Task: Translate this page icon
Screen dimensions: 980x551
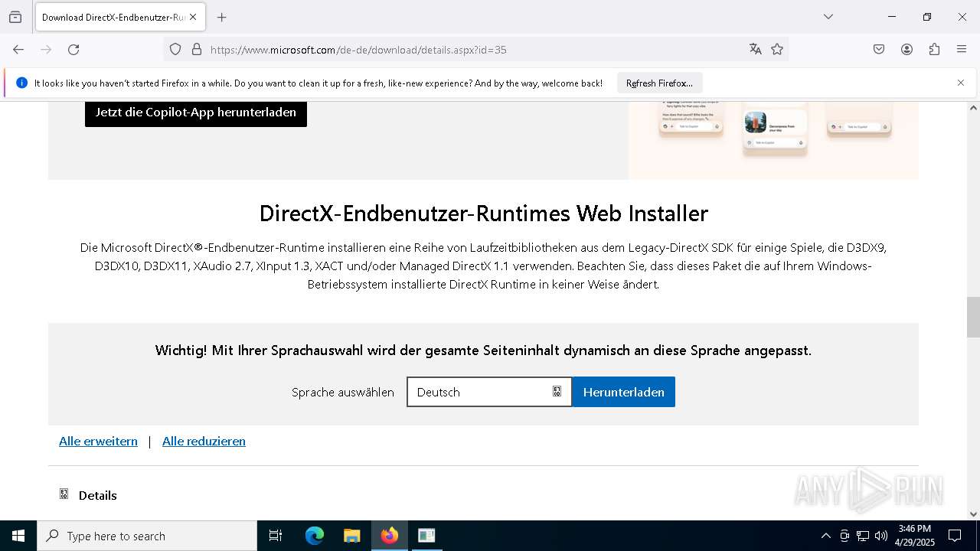Action: click(x=756, y=50)
